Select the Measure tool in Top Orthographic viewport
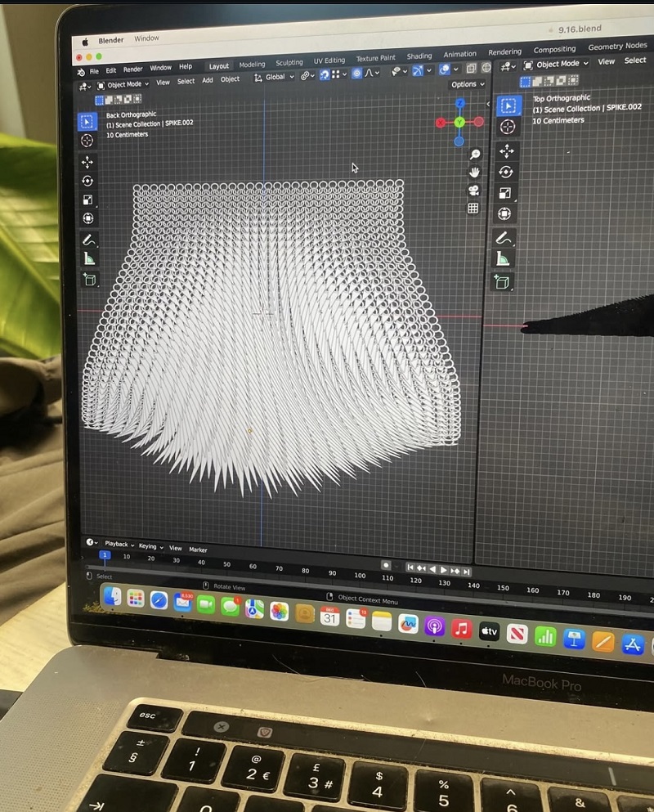The height and width of the screenshot is (812, 654). pos(503,258)
